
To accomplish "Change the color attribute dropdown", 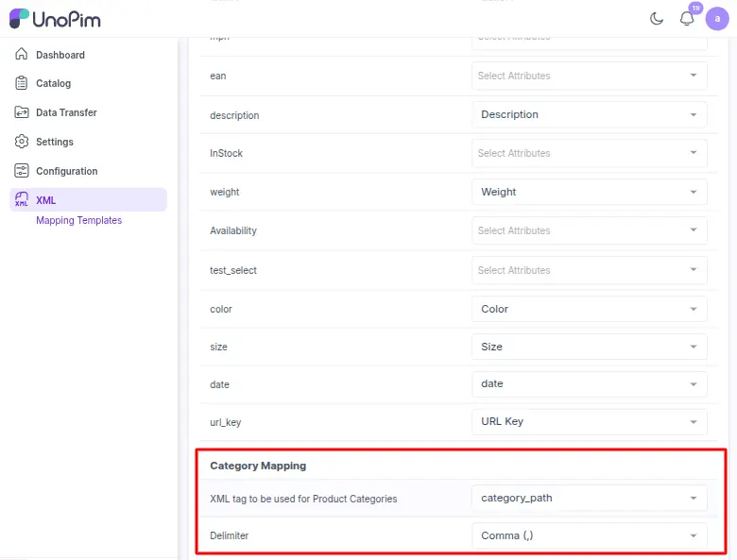I will tap(589, 309).
